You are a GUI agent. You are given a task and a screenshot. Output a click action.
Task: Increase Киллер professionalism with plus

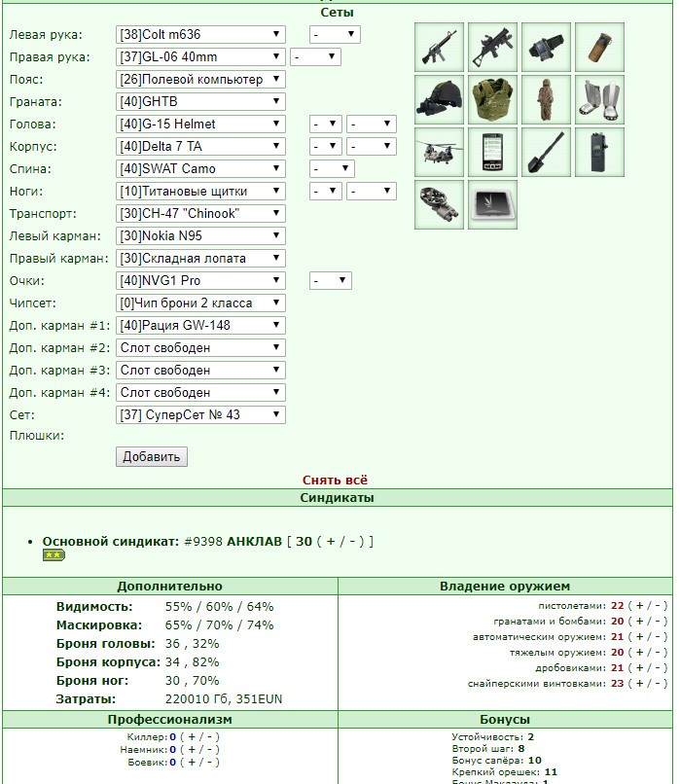tap(192, 737)
